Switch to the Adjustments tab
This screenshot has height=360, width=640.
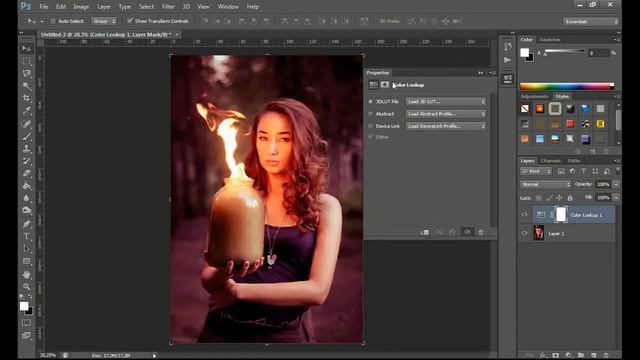[535, 97]
